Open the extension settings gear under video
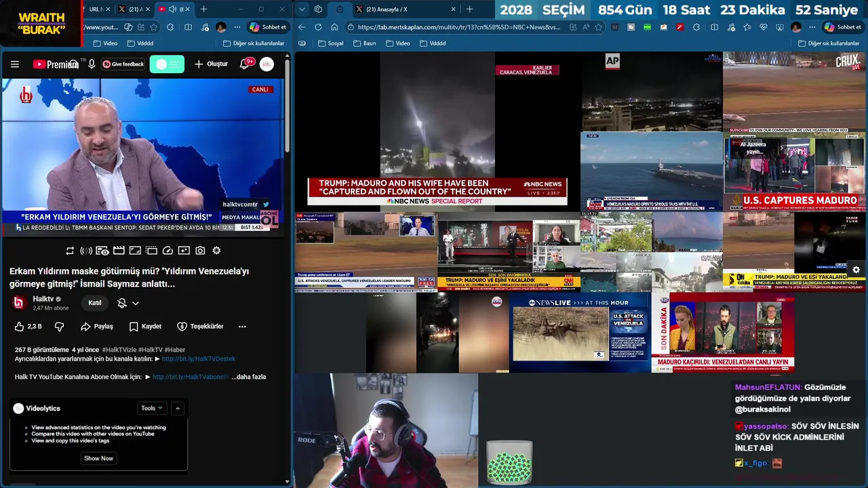This screenshot has height=488, width=868. pyautogui.click(x=216, y=251)
